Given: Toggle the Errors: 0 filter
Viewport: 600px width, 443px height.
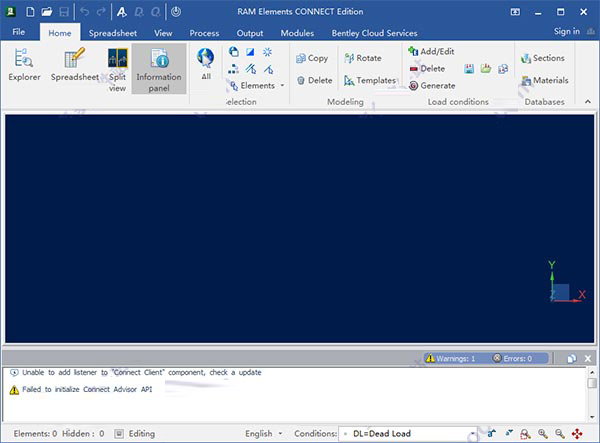Looking at the screenshot, I should 513,358.
